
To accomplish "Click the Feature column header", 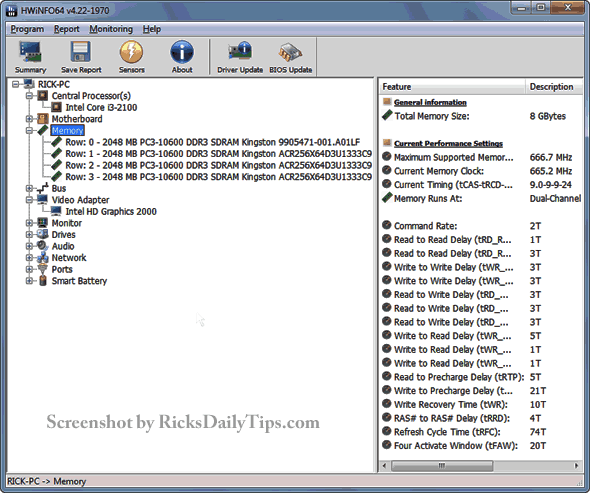I will point(452,87).
